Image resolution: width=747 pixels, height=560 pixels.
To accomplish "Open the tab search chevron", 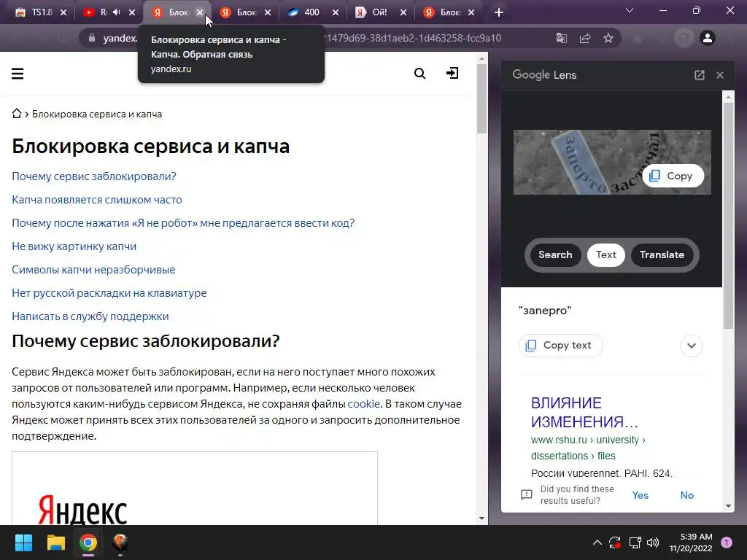I will click(x=630, y=10).
